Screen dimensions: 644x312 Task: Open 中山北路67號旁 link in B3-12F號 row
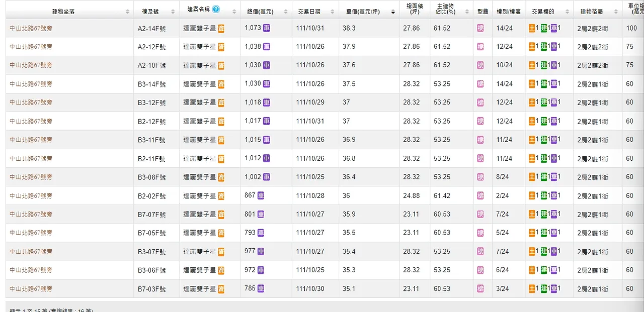(x=31, y=102)
